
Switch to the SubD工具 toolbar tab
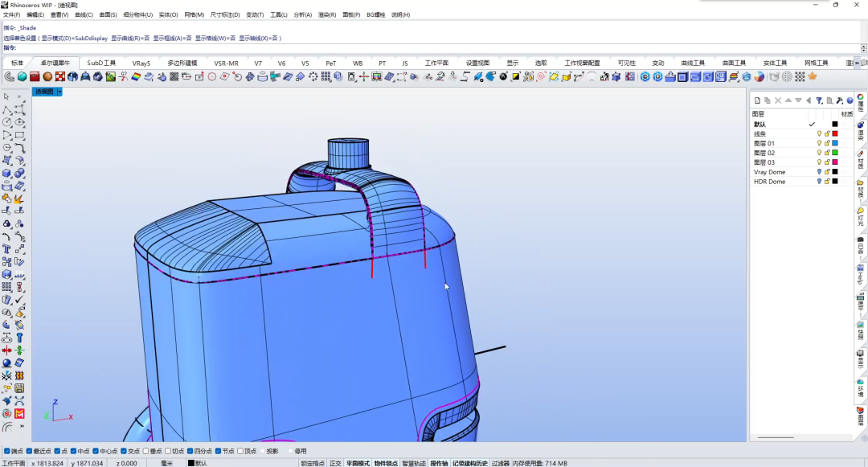click(101, 63)
